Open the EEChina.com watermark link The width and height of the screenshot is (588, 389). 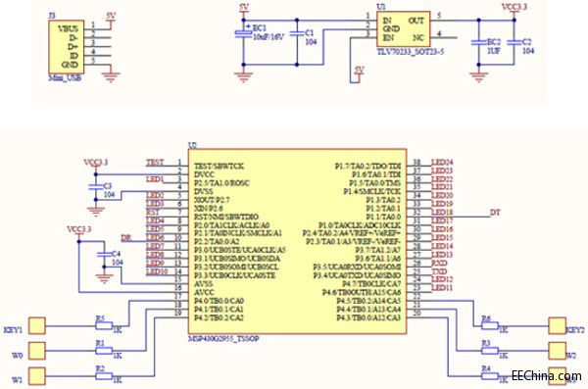click(x=547, y=375)
